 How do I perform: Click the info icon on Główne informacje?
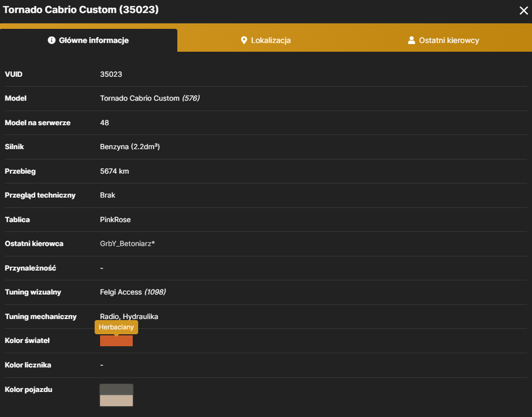(x=52, y=41)
